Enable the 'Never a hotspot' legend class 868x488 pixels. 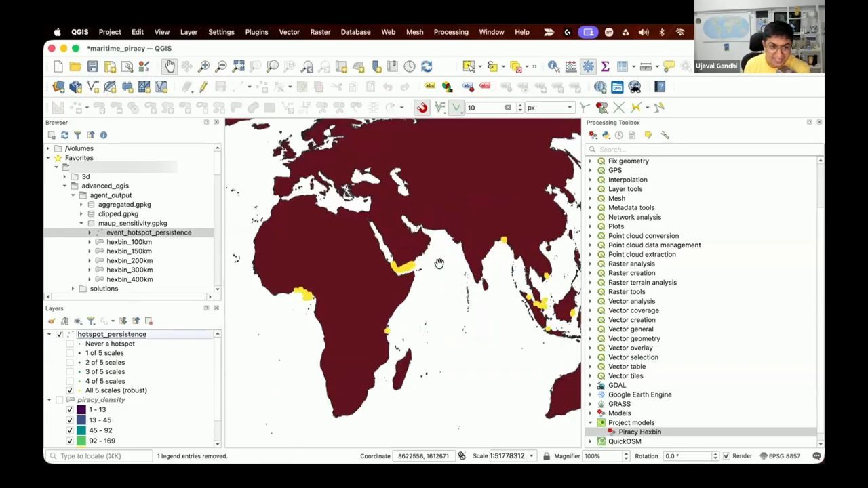(70, 344)
